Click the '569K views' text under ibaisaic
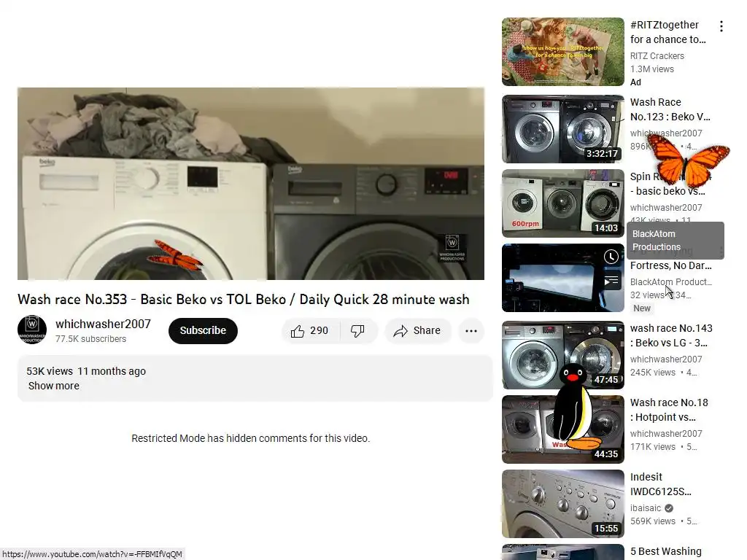This screenshot has height=560, width=747. click(x=653, y=521)
